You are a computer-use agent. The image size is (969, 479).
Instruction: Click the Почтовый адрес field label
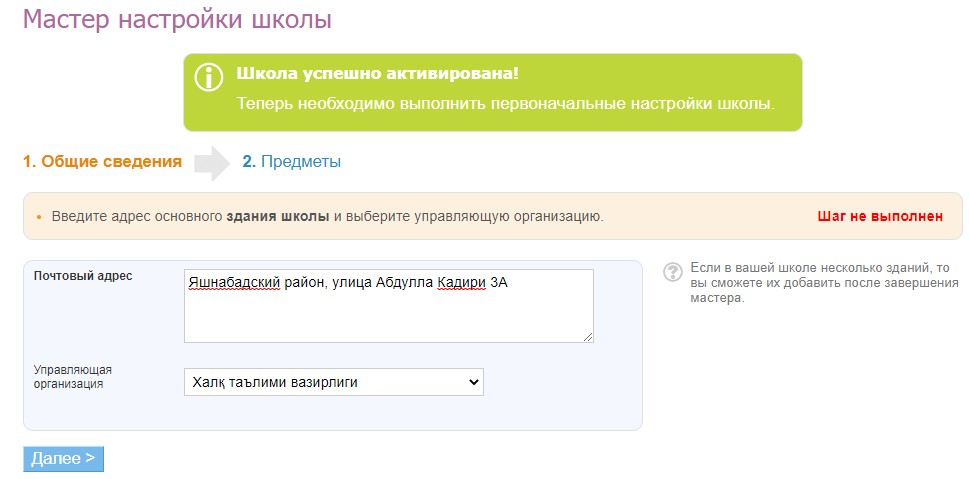coord(83,276)
